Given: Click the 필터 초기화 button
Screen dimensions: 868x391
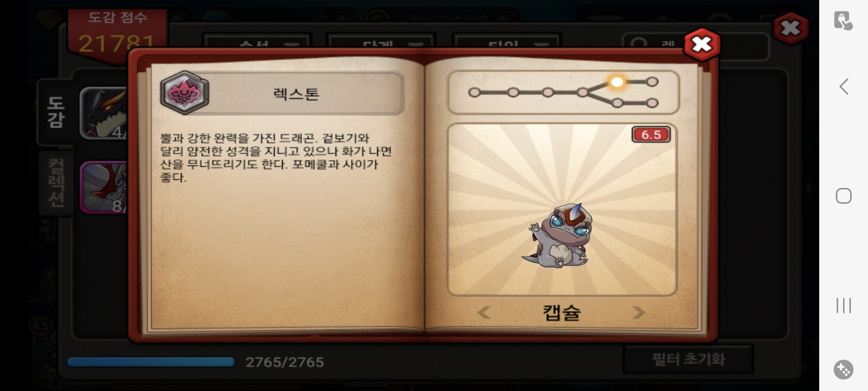Looking at the screenshot, I should coord(688,360).
